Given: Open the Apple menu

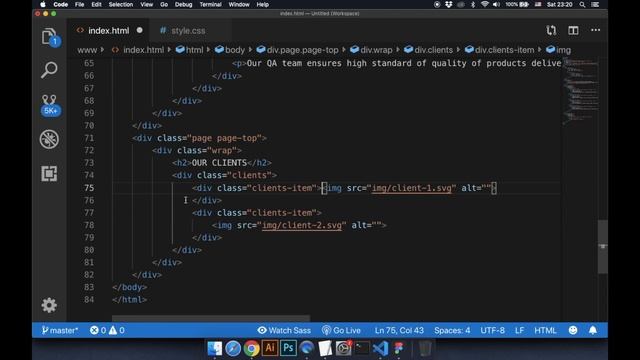Looking at the screenshot, I should click(x=43, y=4).
